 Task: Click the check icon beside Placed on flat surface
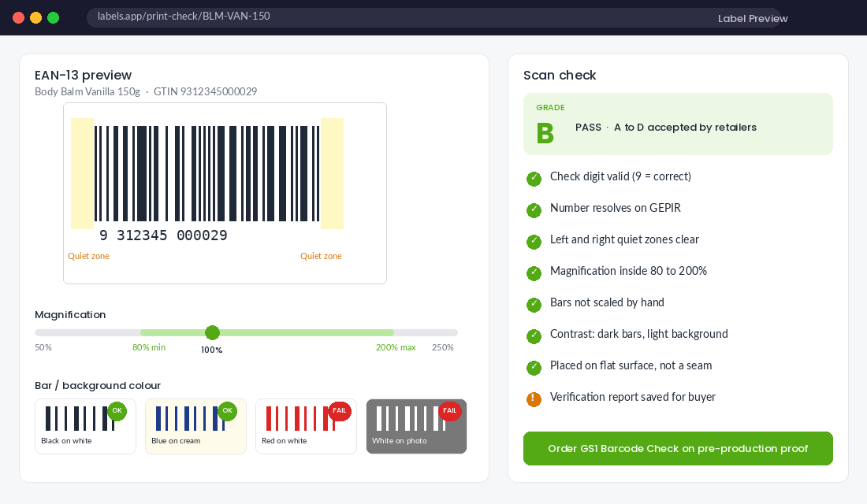pos(534,368)
